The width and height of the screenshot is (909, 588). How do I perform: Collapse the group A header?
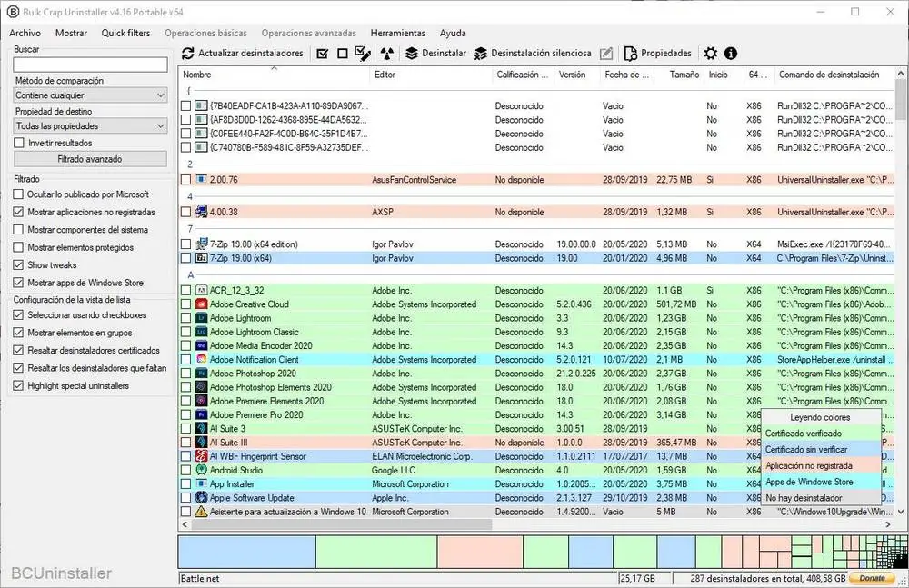[x=190, y=274]
